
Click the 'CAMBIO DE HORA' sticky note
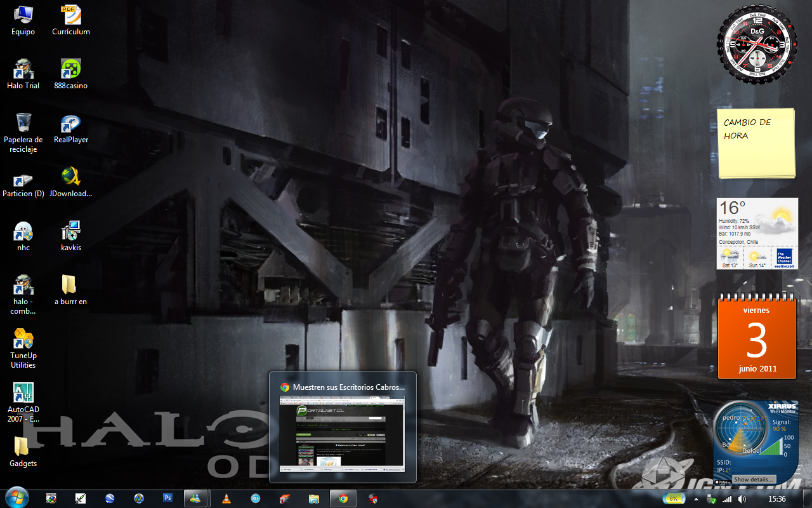coord(756,144)
